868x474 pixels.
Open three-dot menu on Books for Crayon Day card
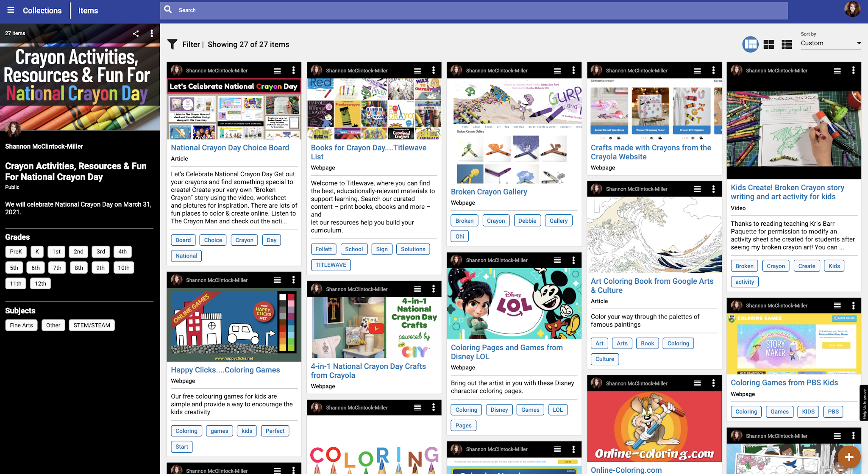click(433, 70)
